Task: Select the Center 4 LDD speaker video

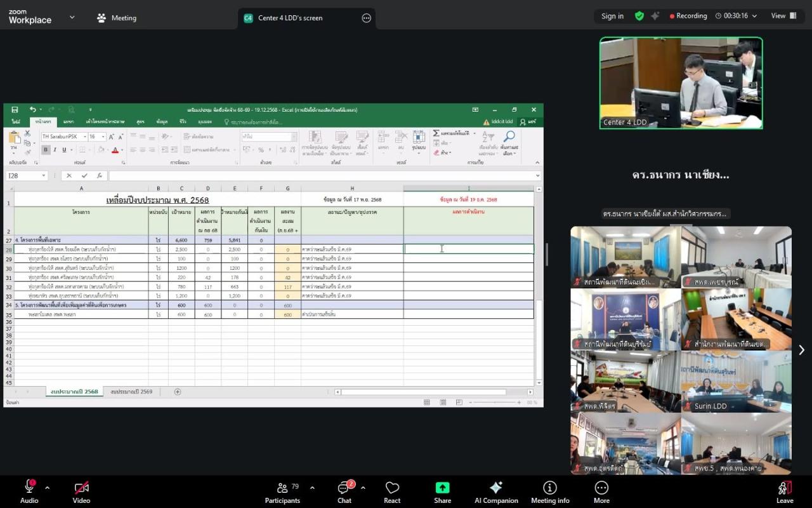Action: (x=681, y=83)
